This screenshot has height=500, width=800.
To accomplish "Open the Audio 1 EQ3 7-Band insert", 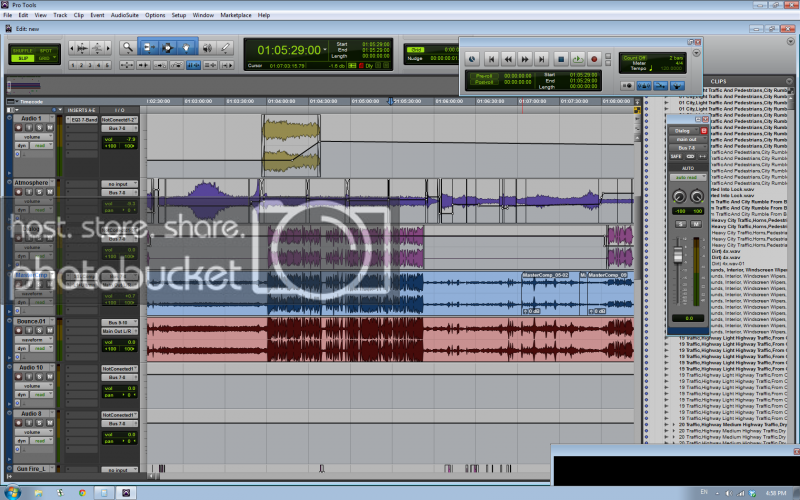I will (x=82, y=120).
